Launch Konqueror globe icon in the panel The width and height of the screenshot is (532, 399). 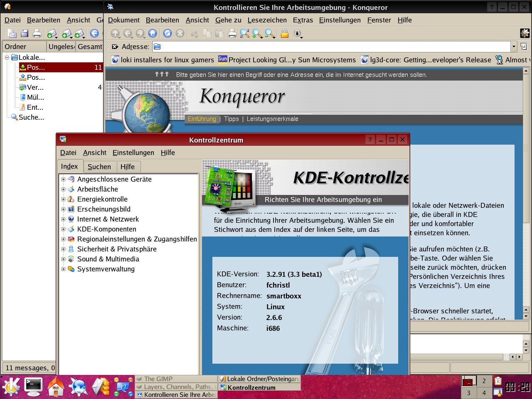pos(78,387)
